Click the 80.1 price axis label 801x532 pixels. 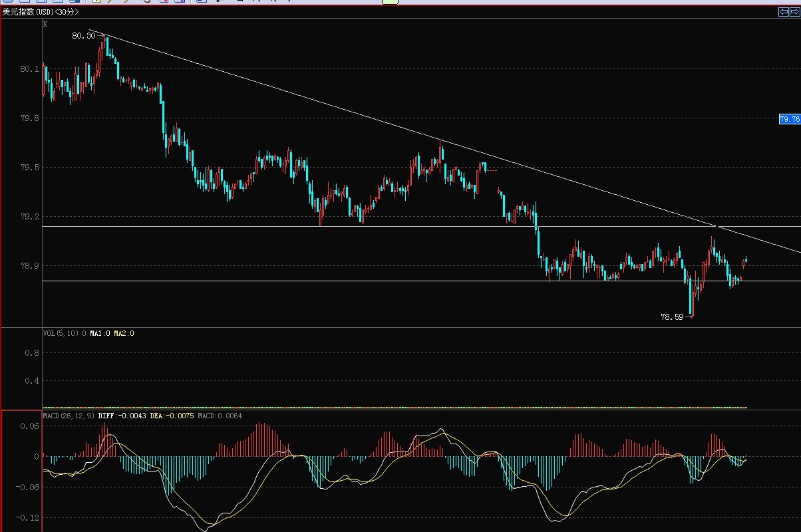[29, 69]
